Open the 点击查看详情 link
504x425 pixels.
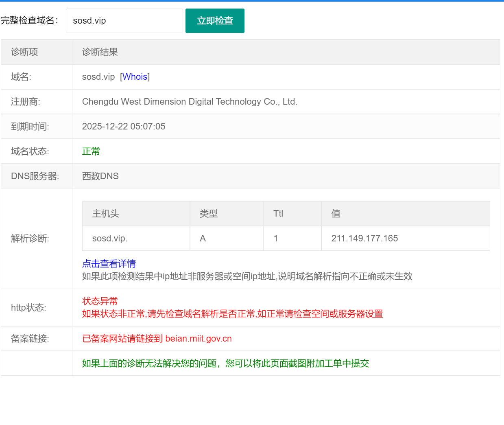[109, 264]
